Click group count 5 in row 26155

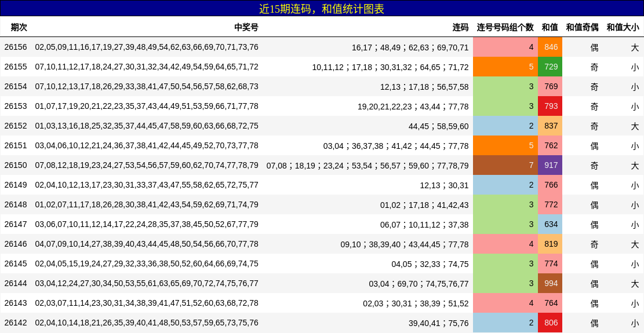(505, 67)
